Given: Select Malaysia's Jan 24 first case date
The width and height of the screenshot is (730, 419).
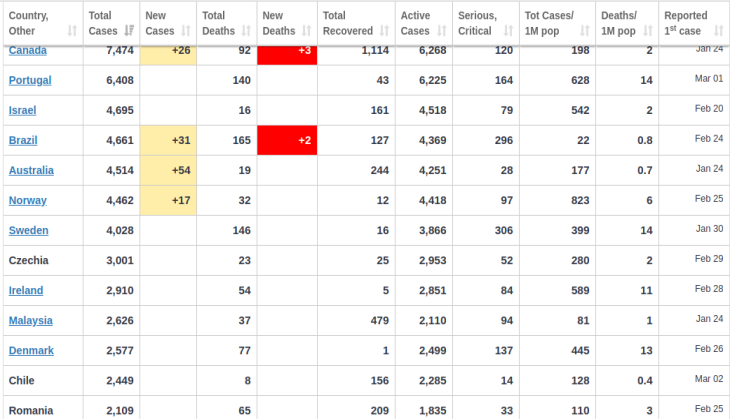Looking at the screenshot, I should point(710,319).
